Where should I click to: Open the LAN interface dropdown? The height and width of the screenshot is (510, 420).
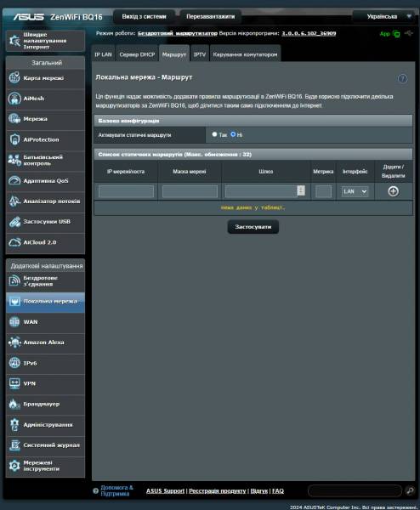pos(355,191)
